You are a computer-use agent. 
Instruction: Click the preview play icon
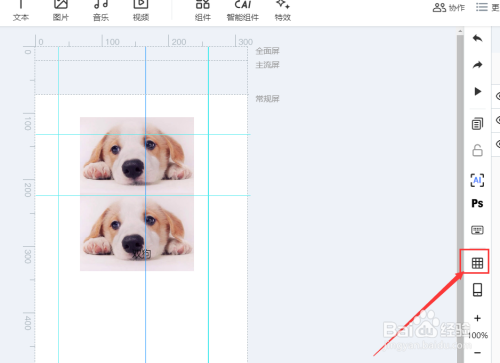coord(478,91)
